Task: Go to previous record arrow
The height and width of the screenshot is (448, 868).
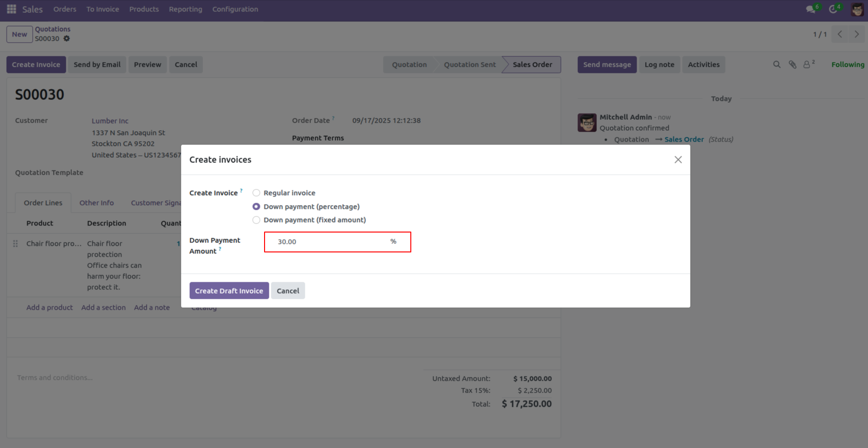Action: click(840, 34)
